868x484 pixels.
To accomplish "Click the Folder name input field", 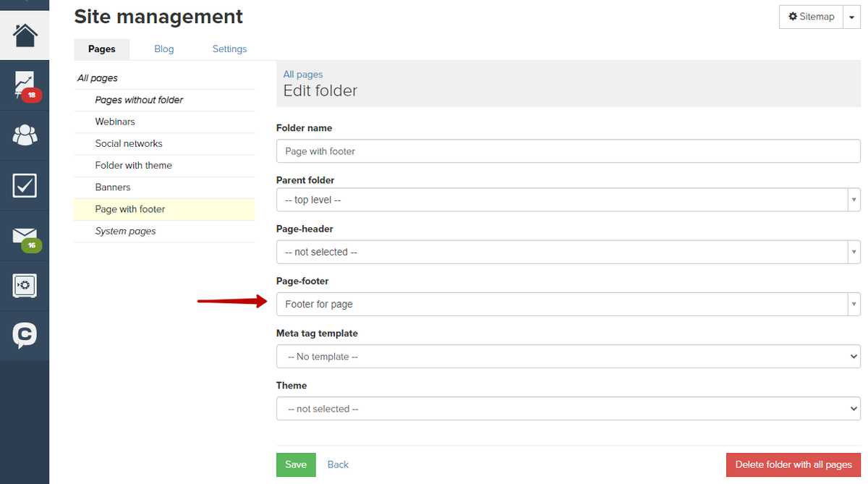I will (569, 151).
